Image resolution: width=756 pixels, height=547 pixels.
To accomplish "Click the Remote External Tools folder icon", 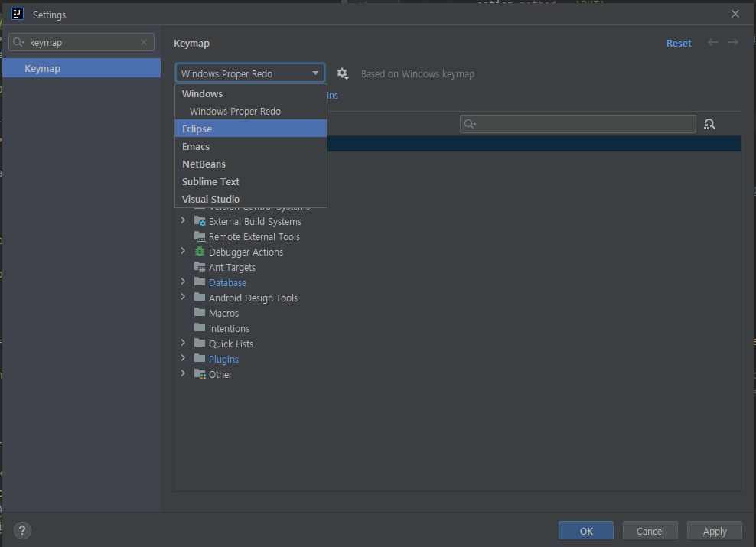I will (200, 236).
